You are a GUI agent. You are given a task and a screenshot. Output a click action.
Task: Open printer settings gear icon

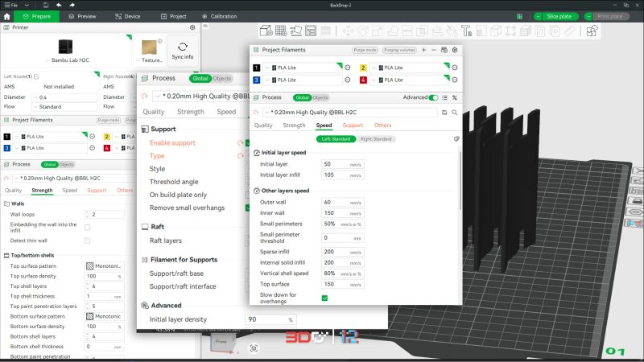(192, 27)
